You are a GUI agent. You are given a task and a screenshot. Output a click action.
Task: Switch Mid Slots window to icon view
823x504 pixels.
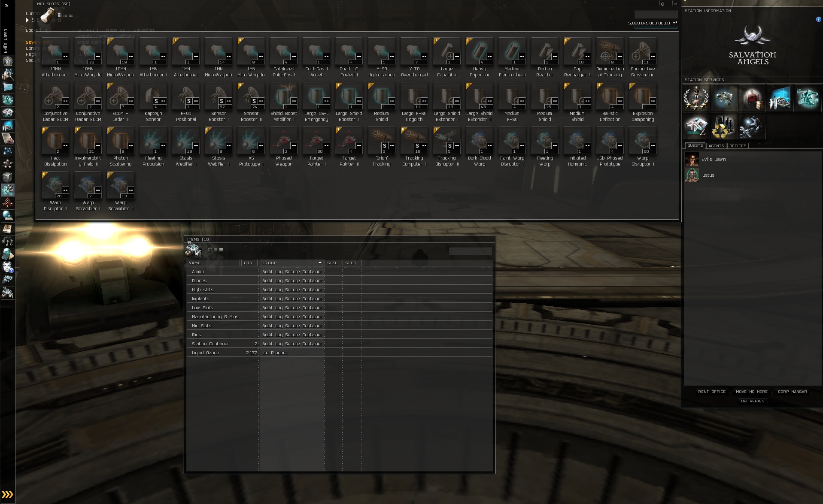pos(60,15)
